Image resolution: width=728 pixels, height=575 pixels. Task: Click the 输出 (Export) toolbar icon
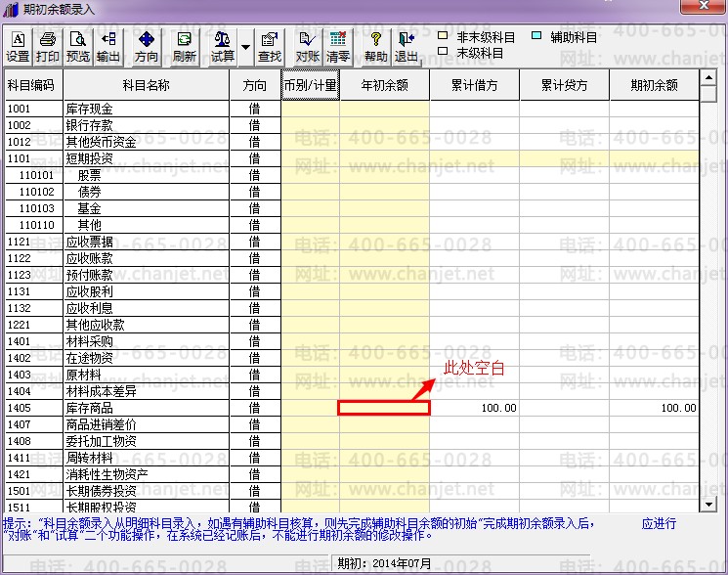[108, 47]
